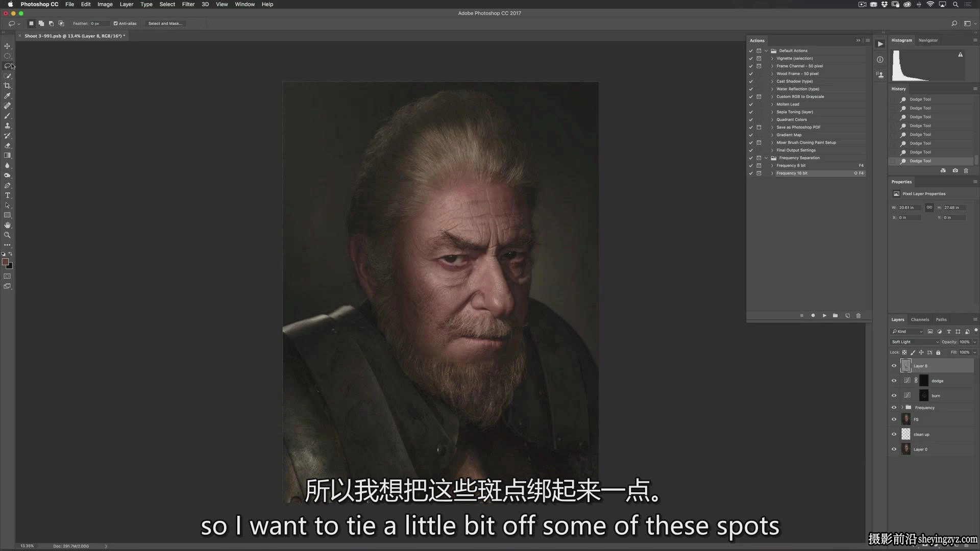This screenshot has height=551, width=980.
Task: Hide Layer 0 visibility
Action: tap(894, 449)
